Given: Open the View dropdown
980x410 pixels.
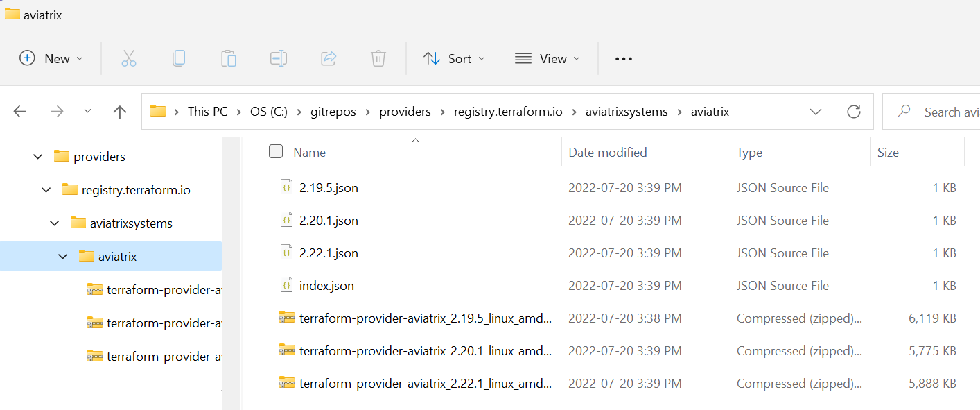Looking at the screenshot, I should point(548,58).
